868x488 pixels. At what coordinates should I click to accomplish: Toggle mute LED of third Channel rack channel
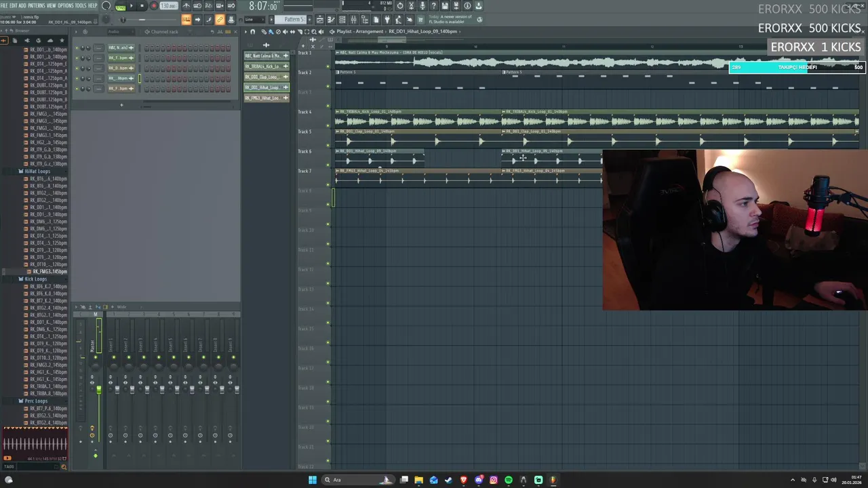click(77, 68)
